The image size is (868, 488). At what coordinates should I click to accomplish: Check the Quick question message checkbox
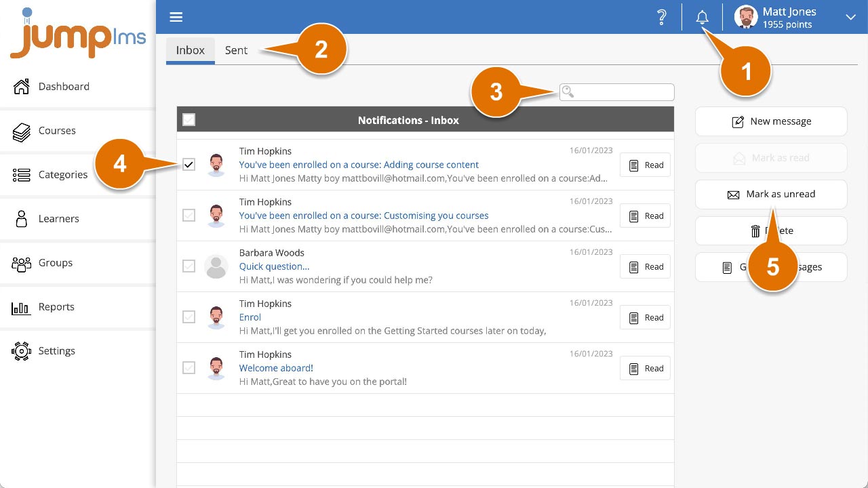pos(189,266)
